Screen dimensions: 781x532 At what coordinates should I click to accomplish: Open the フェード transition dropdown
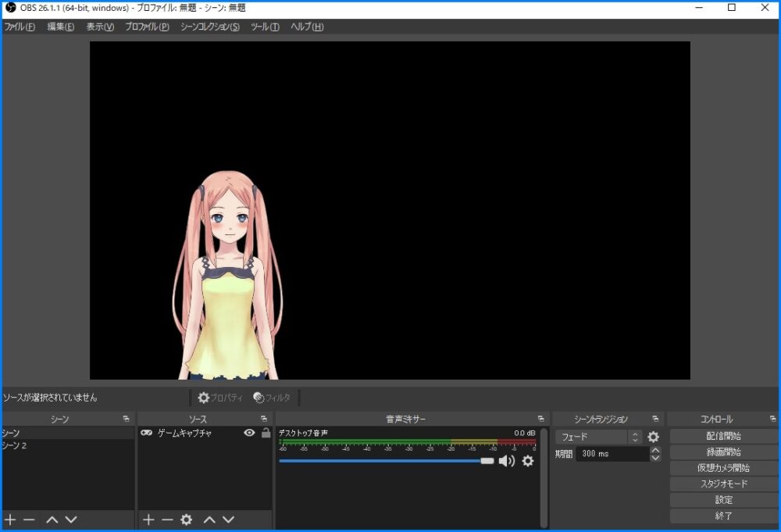tap(598, 437)
